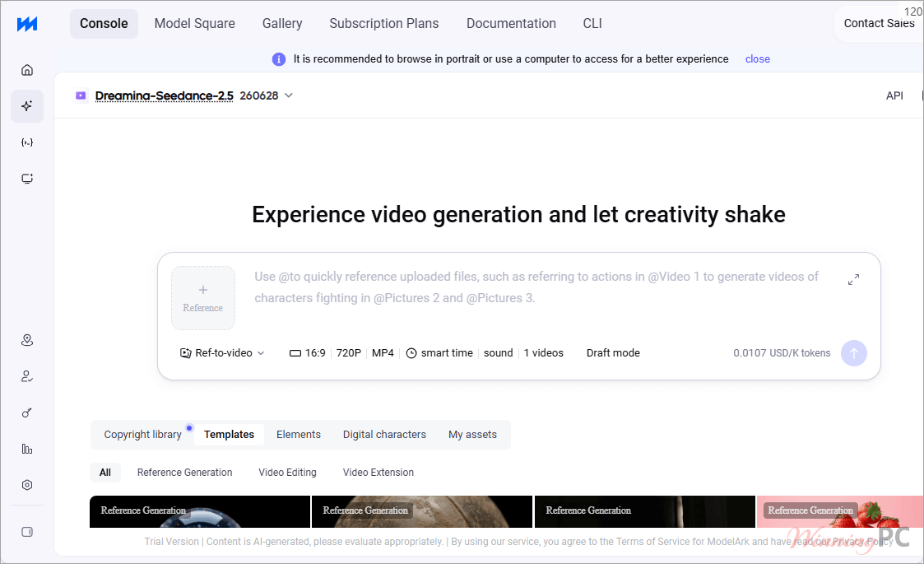Open the curly-braces API icon in sidebar
Image resolution: width=924 pixels, height=564 pixels.
pos(27,142)
